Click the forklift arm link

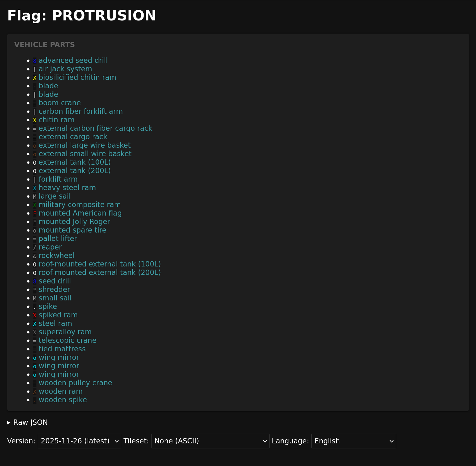click(58, 179)
